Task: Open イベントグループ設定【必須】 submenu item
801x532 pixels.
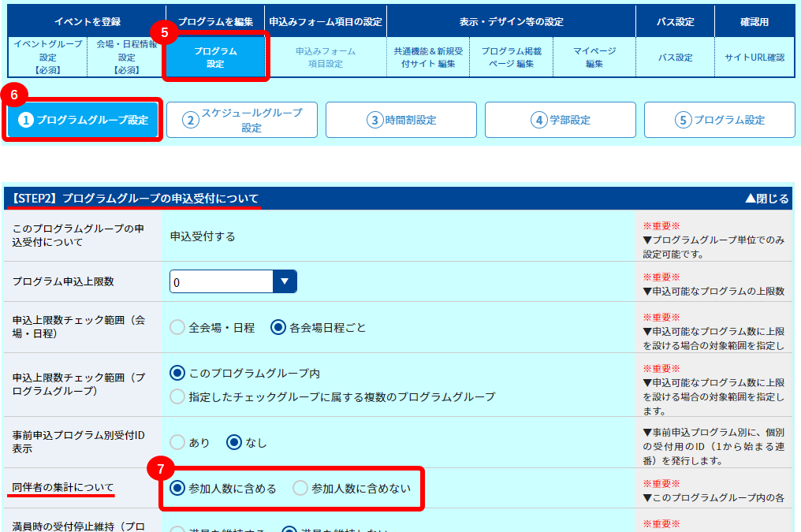Action: click(x=48, y=57)
